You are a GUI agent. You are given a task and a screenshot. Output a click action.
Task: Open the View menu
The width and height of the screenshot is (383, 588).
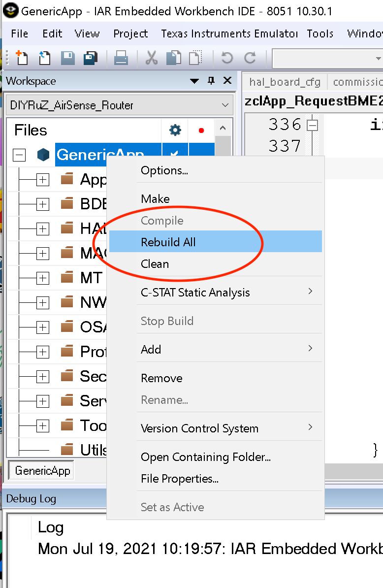(87, 34)
